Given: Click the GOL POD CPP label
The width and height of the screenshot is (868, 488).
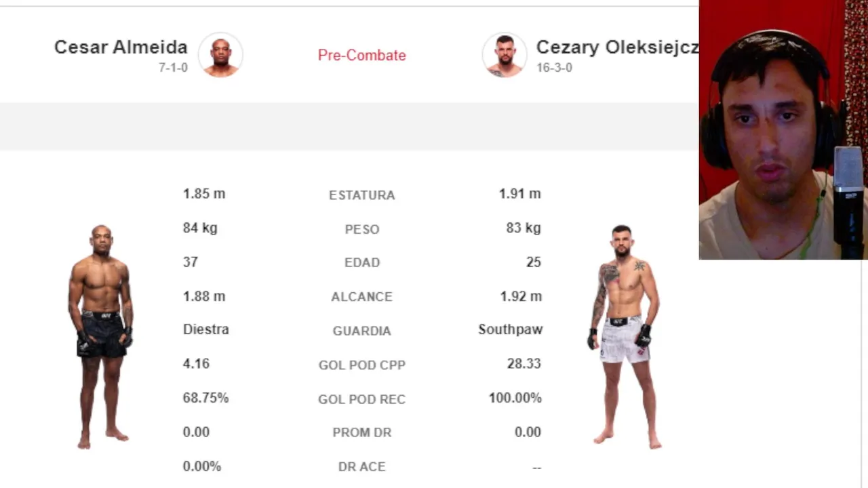Looking at the screenshot, I should (x=361, y=365).
